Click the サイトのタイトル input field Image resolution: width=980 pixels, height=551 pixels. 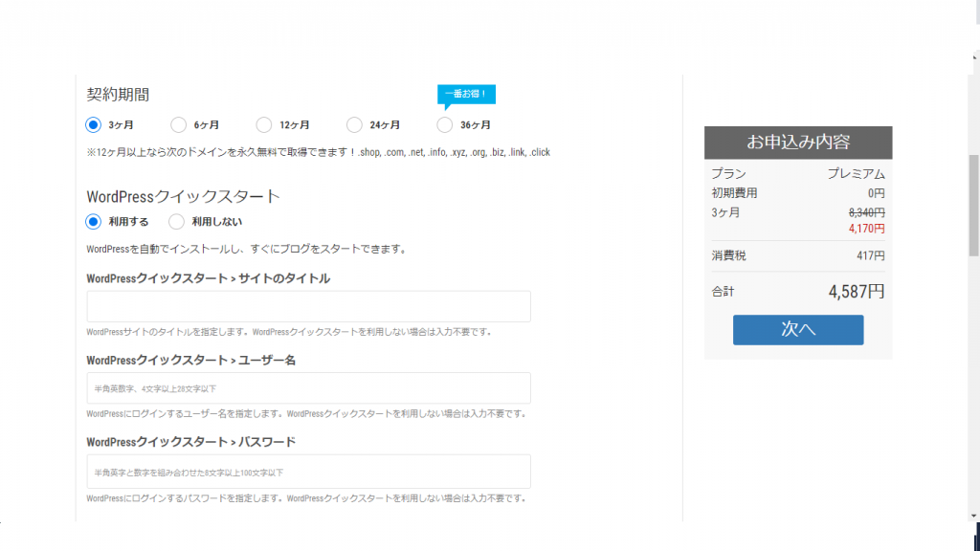point(309,306)
